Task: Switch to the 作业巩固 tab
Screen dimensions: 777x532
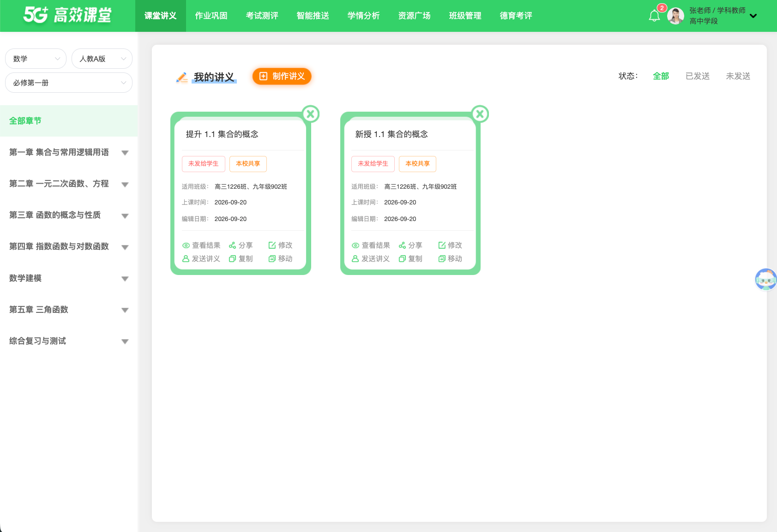Action: tap(211, 16)
